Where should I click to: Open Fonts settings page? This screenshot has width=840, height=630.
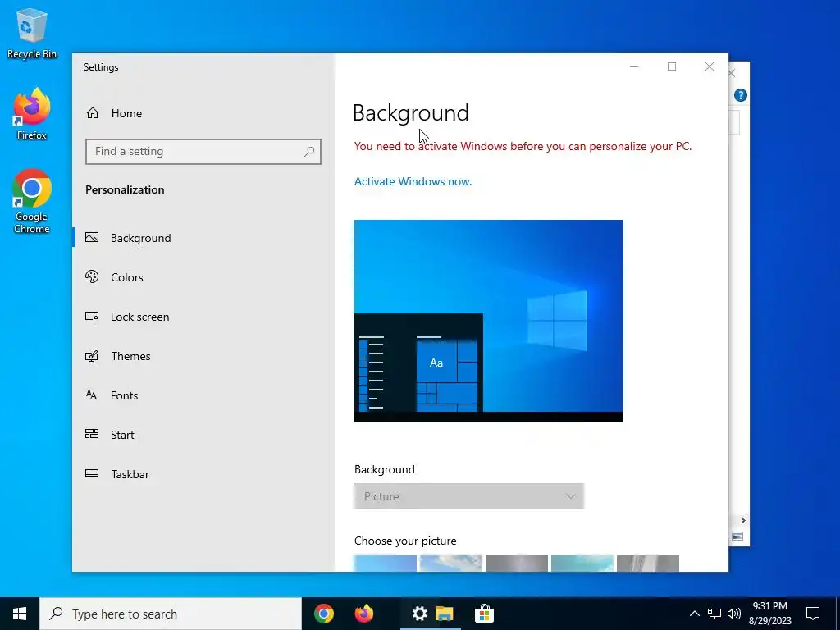coord(203,395)
